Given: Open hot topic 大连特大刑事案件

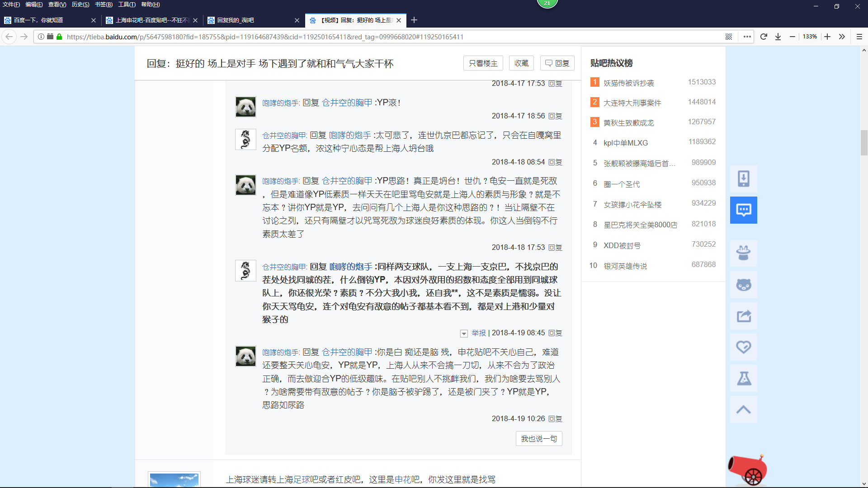Looking at the screenshot, I should pos(632,103).
